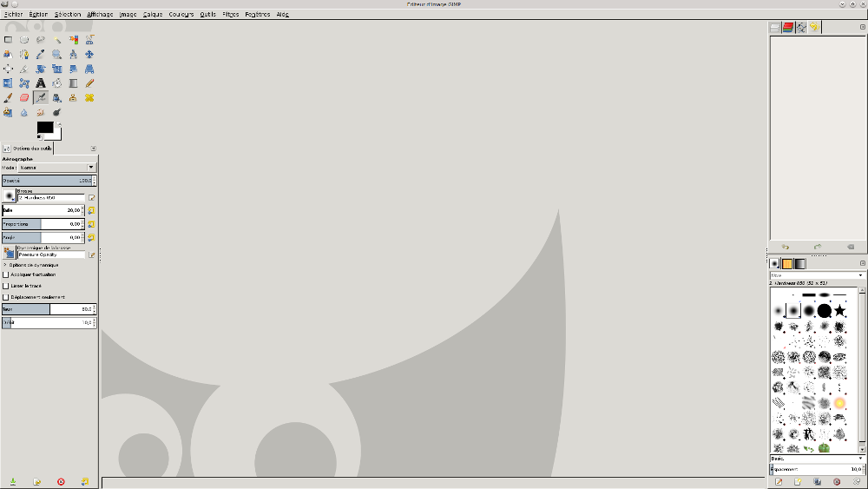Select the Pencil tool
Viewport: 868px width, 489px height.
89,83
